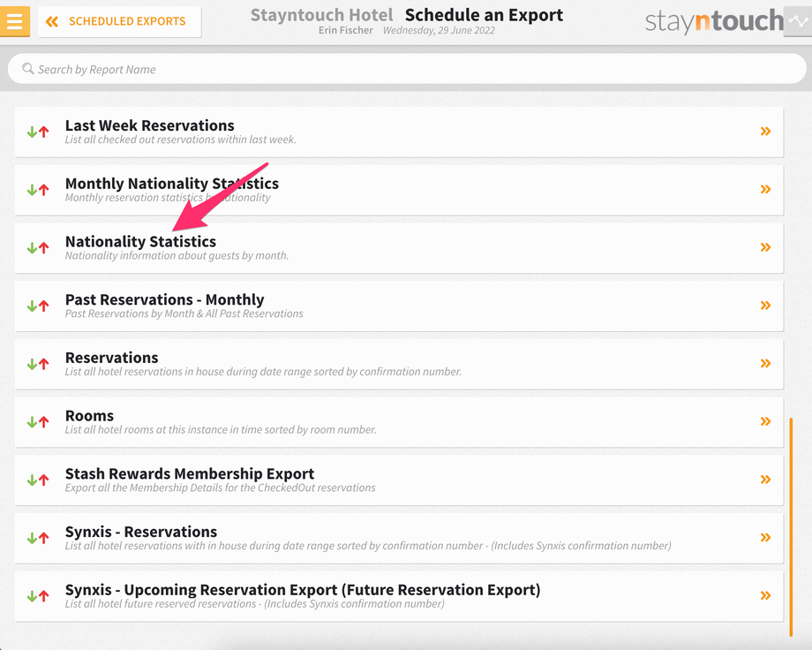Select the Rooms report title
Screen dimensions: 812x650
90,416
